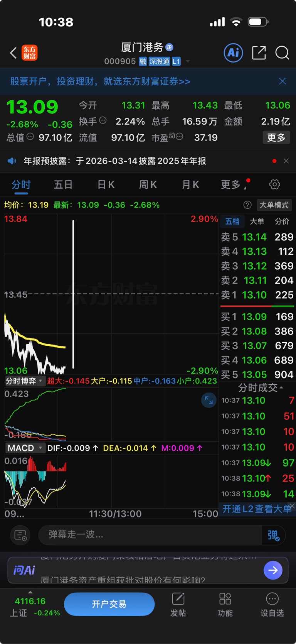Open chart settings gear icon
Viewport: 296px width, 644px height.
tap(275, 184)
